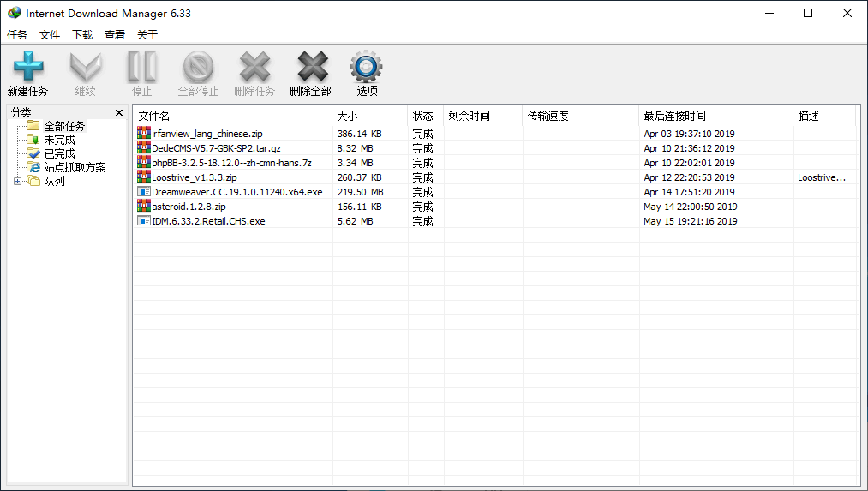Image resolution: width=868 pixels, height=491 pixels.
Task: Click size cell 260.37 KB
Action: (x=359, y=177)
